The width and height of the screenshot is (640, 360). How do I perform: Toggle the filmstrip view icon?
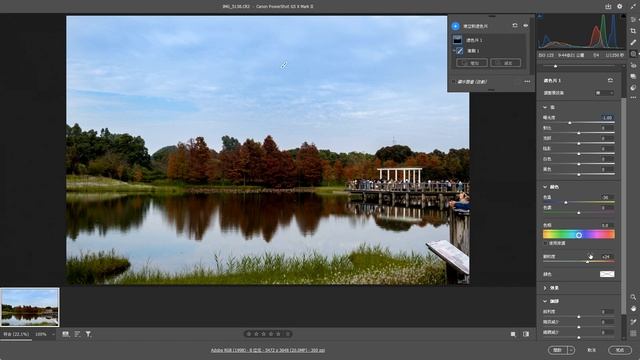tap(66, 334)
